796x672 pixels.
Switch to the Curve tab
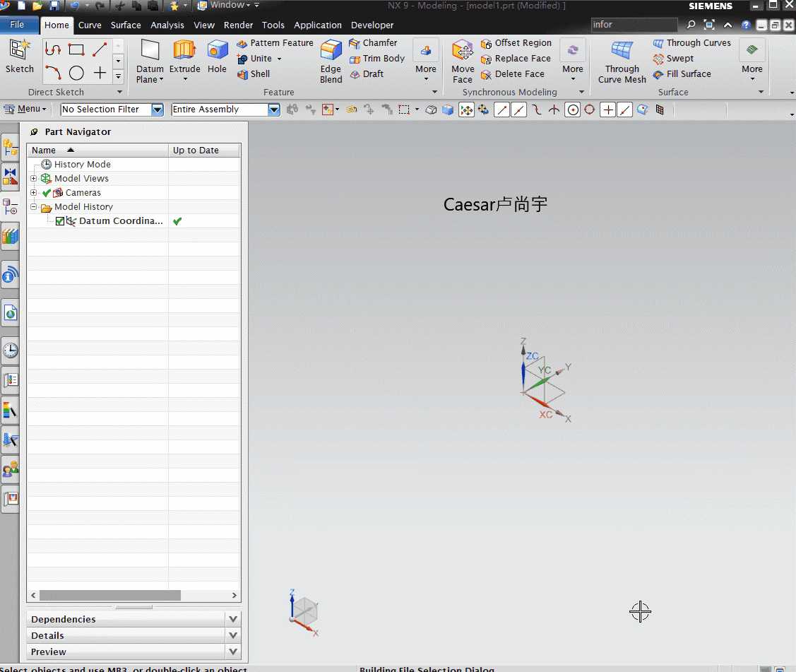click(89, 25)
